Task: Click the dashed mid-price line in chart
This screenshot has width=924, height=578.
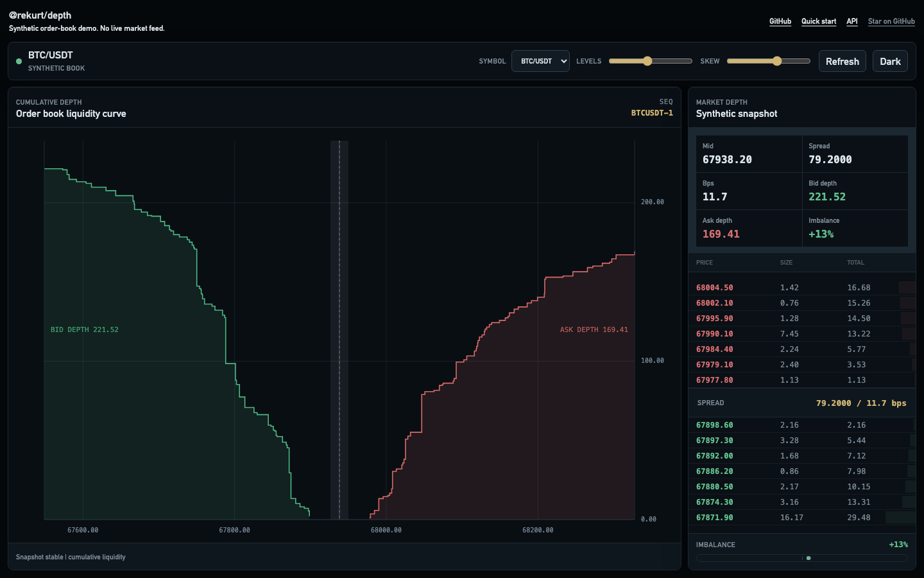Action: click(339, 329)
